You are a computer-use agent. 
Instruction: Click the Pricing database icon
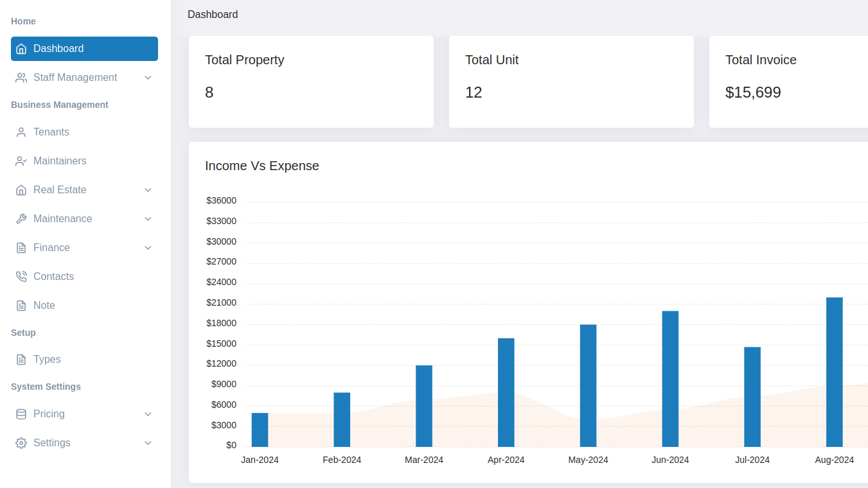click(21, 414)
